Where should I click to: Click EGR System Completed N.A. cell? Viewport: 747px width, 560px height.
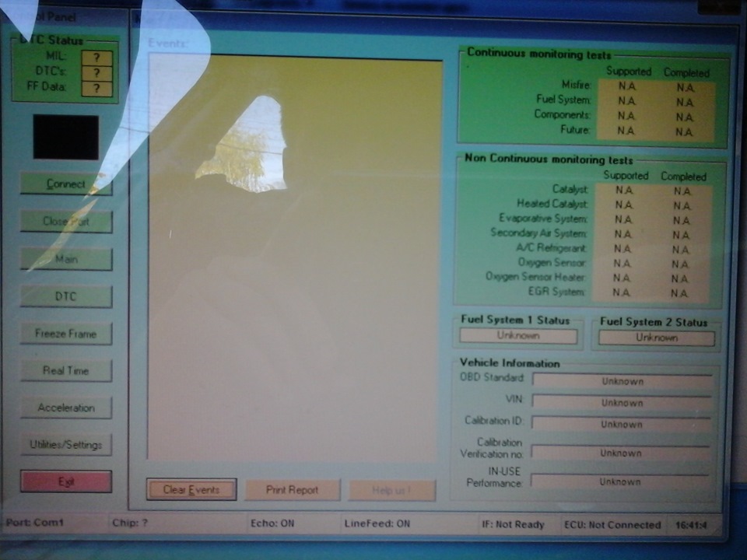(679, 293)
